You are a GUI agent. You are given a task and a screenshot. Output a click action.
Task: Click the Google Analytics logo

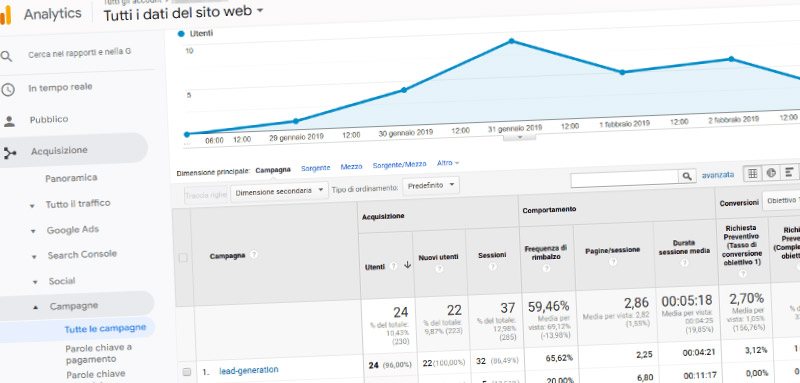[5, 15]
